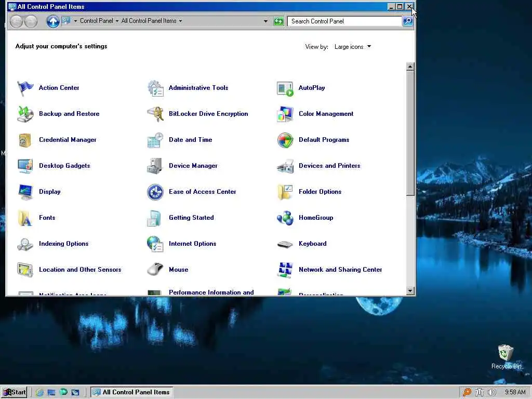
Task: Click the Network and Sharing Center link text
Action: pyautogui.click(x=340, y=270)
